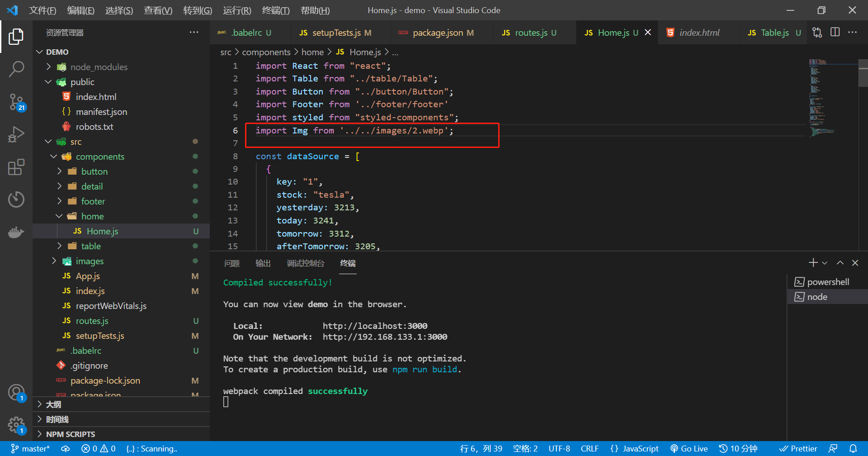Collapse the public folder
Screen dimensions: 868x456
[48, 82]
